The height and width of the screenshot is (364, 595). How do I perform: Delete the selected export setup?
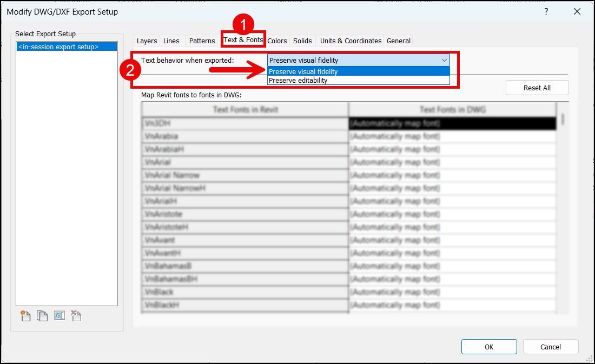tap(76, 316)
